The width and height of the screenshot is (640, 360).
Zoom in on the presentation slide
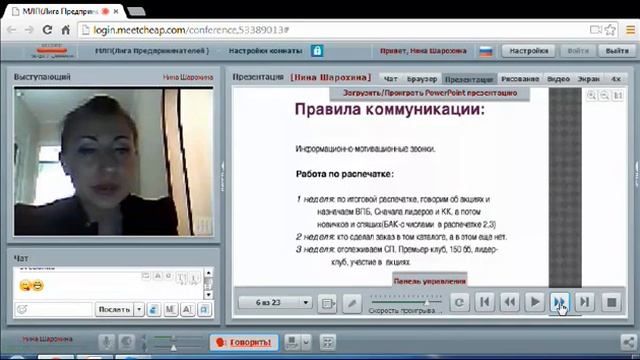click(591, 96)
